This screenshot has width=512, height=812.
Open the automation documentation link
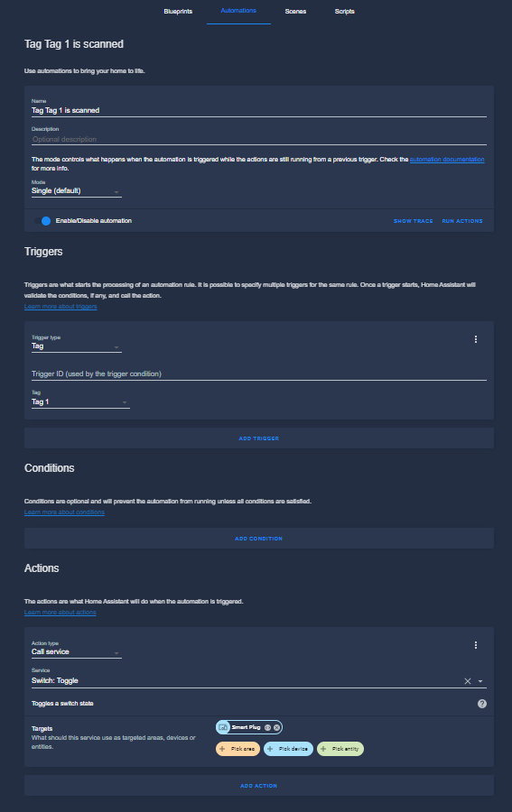coord(447,160)
